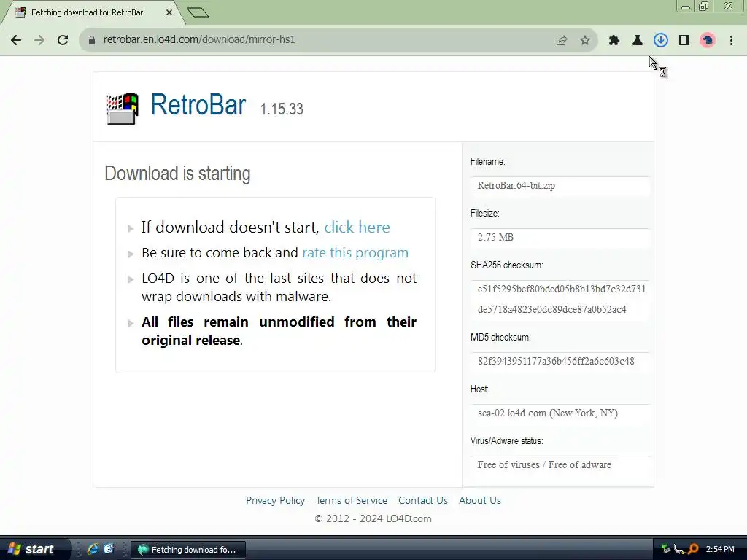Show downloads bubble icon

pos(661,41)
